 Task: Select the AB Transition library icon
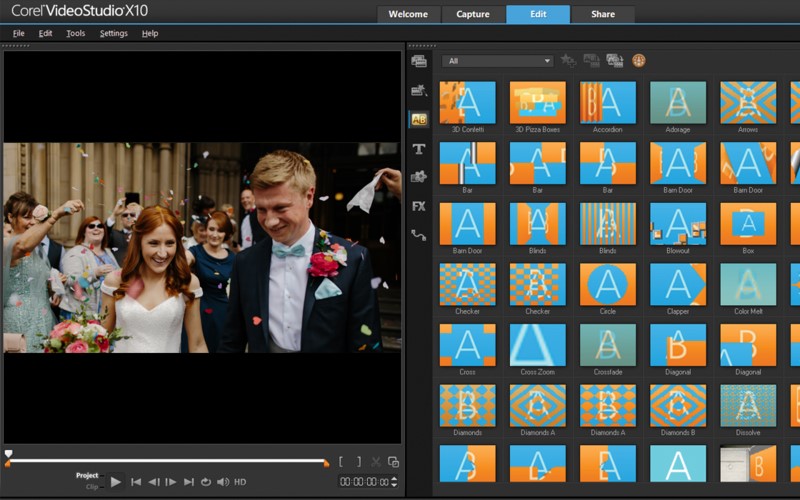tap(419, 120)
